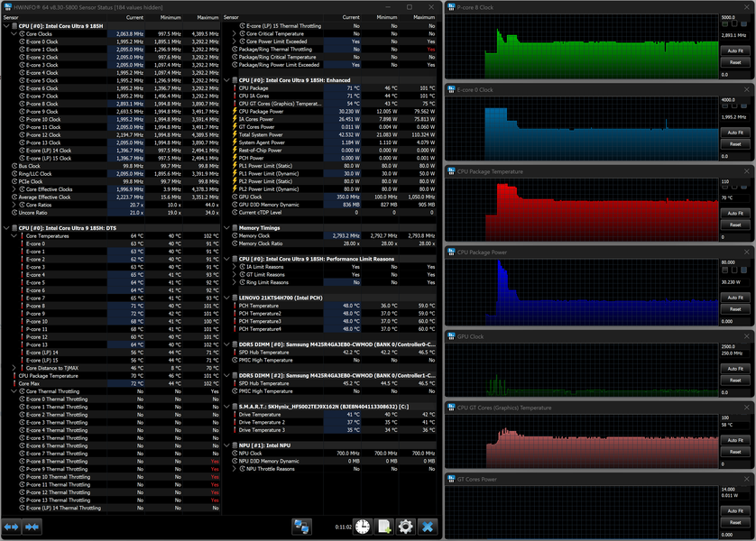The width and height of the screenshot is (756, 541).
Task: Click the chip icon beside Memory Timings header
Action: [x=235, y=228]
